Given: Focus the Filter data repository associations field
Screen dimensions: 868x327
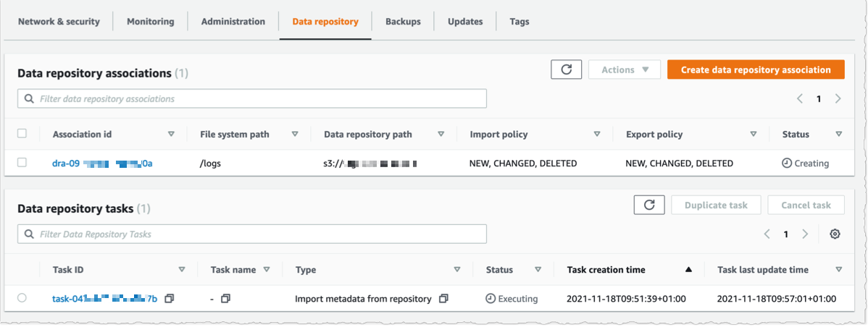Looking at the screenshot, I should [x=252, y=98].
